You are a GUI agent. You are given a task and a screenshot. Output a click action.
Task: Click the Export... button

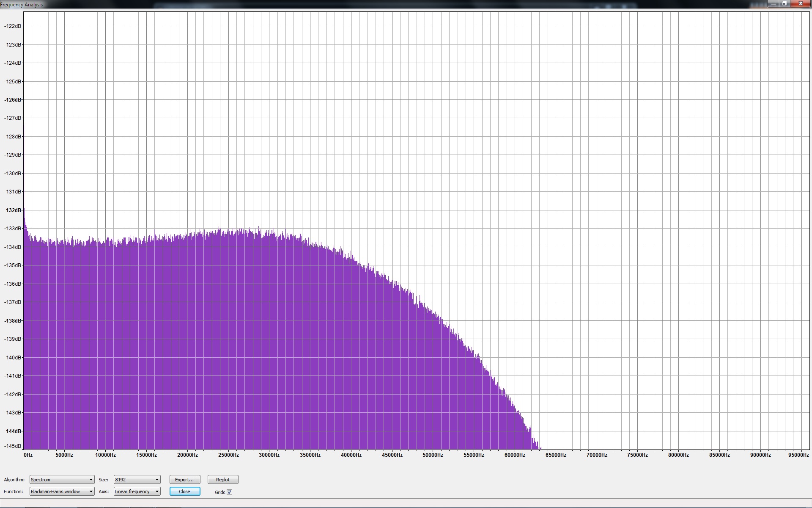pyautogui.click(x=184, y=480)
